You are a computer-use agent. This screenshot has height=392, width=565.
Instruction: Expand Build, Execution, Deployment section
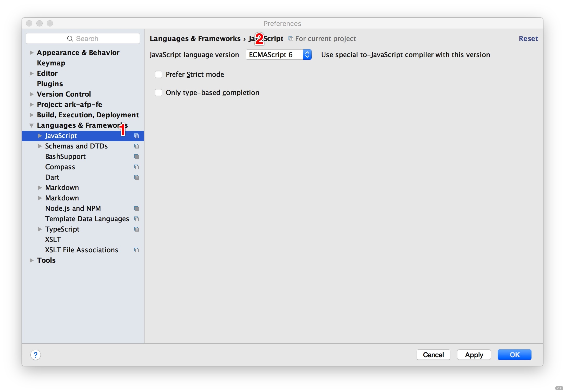[31, 115]
